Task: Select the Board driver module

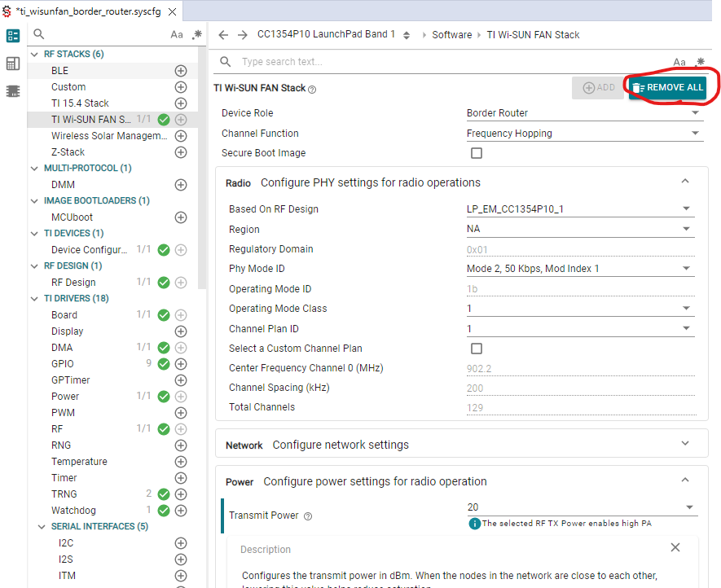Action: (64, 315)
